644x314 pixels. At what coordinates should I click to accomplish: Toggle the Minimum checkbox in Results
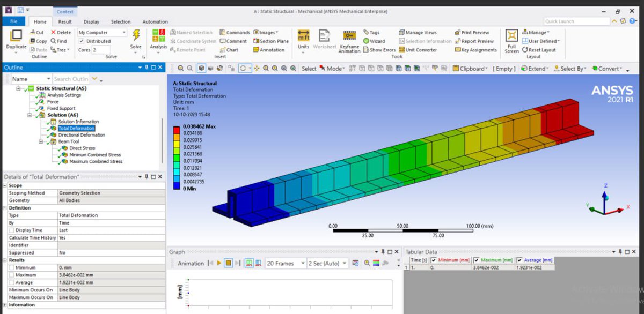pyautogui.click(x=11, y=267)
